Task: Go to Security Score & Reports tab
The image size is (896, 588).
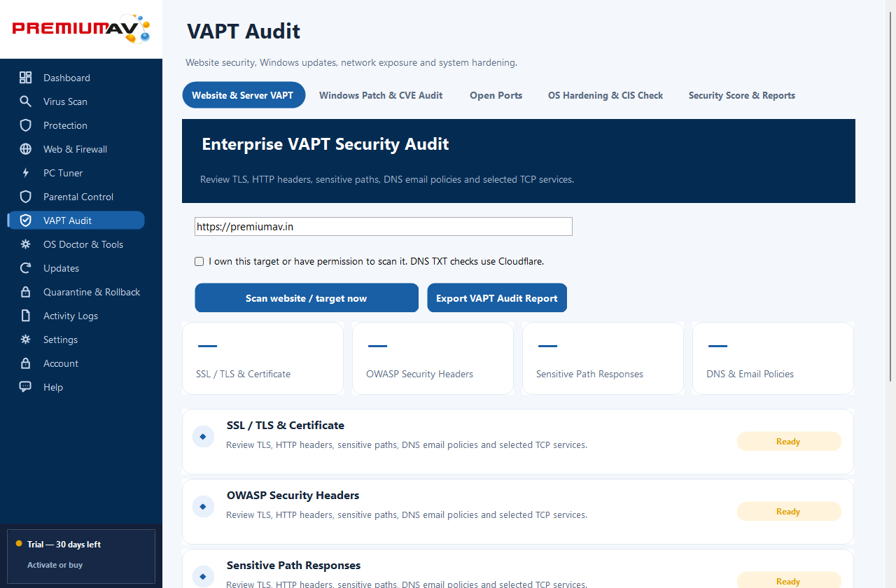Action: tap(742, 95)
